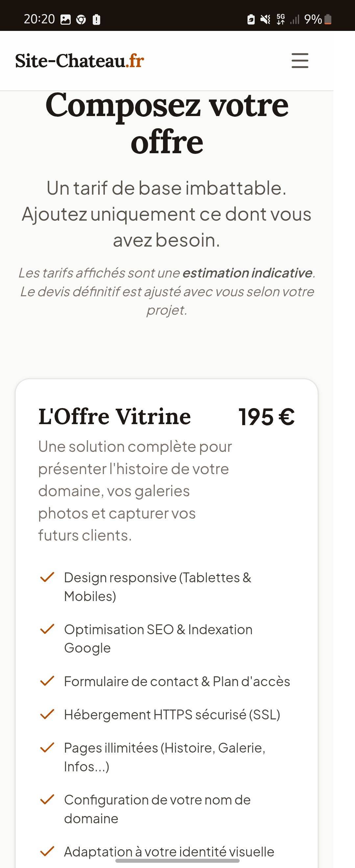Tap the checkmark beside Design responsive
355x868 pixels.
47,577
